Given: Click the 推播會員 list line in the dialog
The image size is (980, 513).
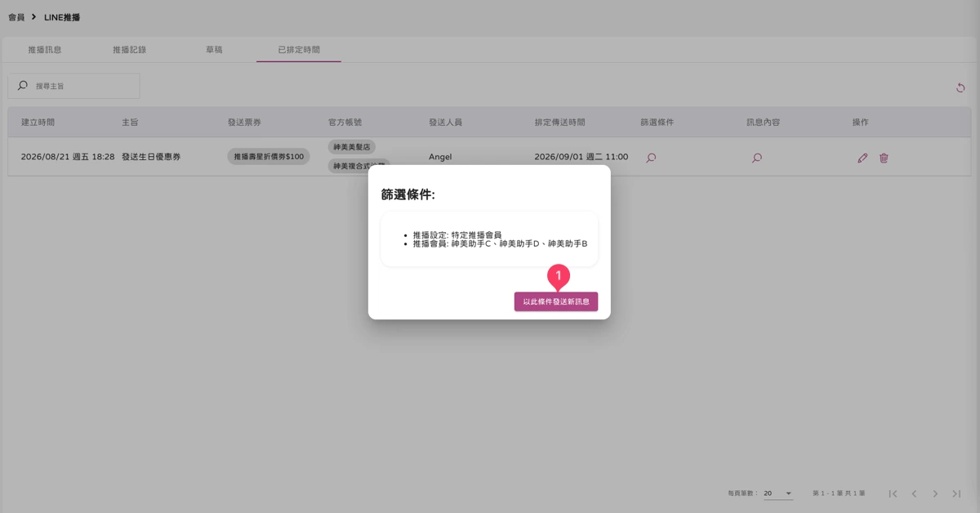Looking at the screenshot, I should tap(501, 244).
